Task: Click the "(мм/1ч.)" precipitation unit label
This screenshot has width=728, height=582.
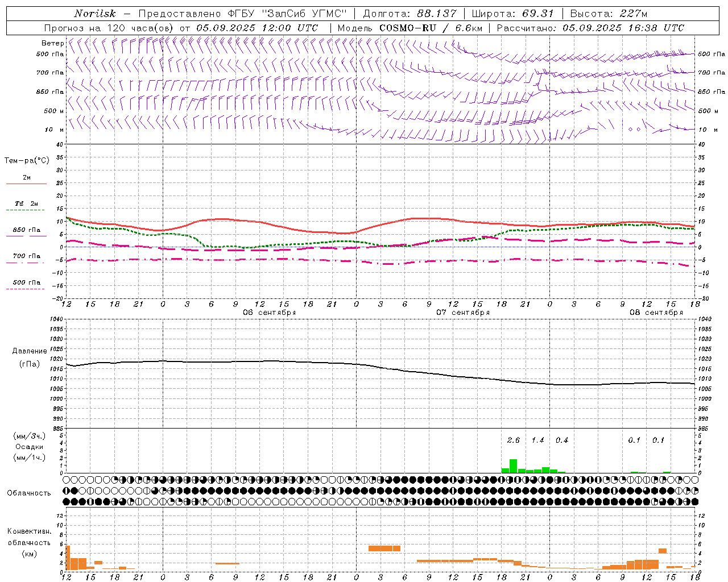Action: [30, 458]
